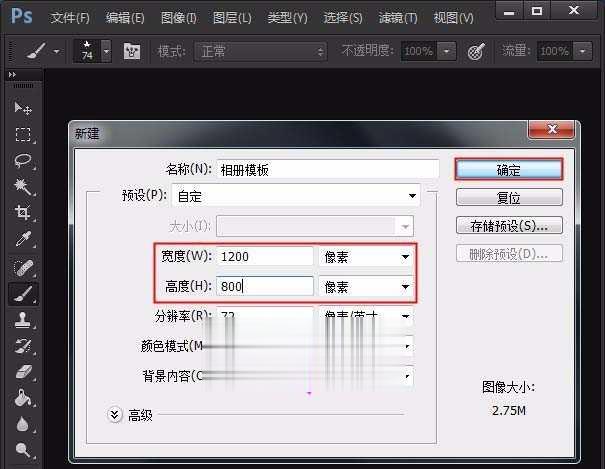
Task: Select the Rectangular Marquee tool
Action: coord(23,135)
